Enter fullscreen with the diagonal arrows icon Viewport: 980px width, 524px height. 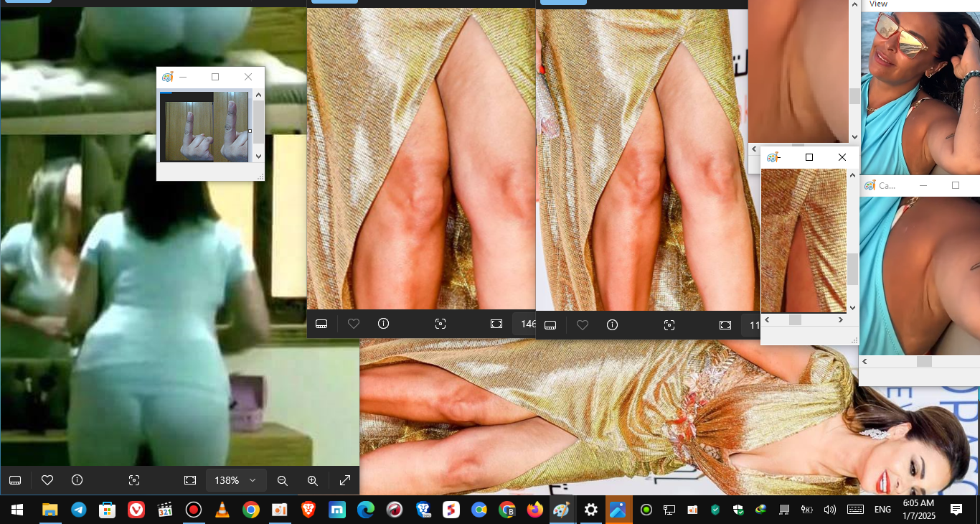(344, 480)
